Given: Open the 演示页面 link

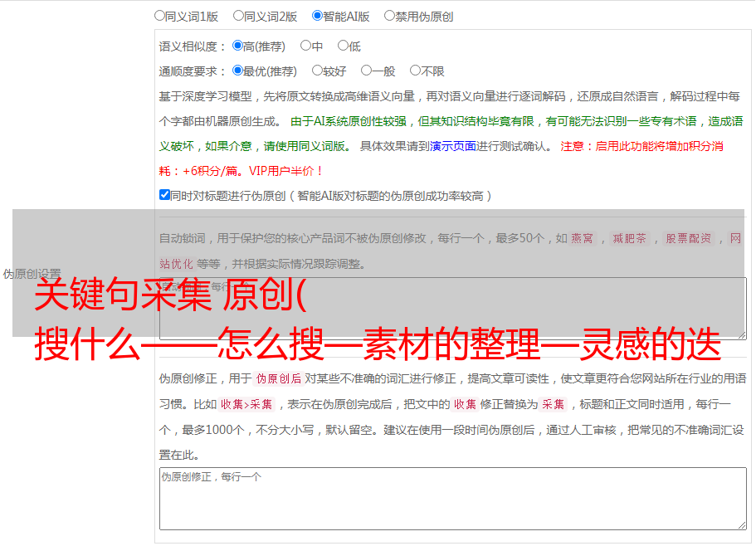Looking at the screenshot, I should tap(453, 146).
